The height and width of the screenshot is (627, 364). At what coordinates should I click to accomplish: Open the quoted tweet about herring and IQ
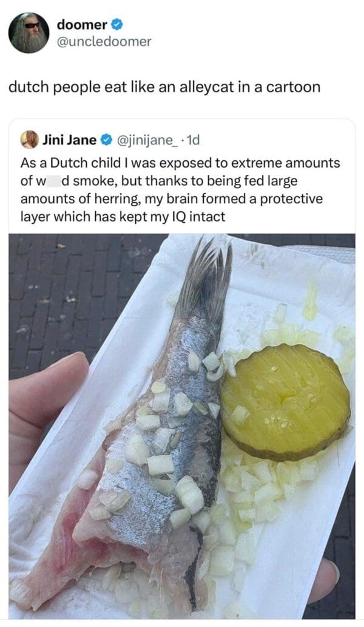pyautogui.click(x=182, y=368)
